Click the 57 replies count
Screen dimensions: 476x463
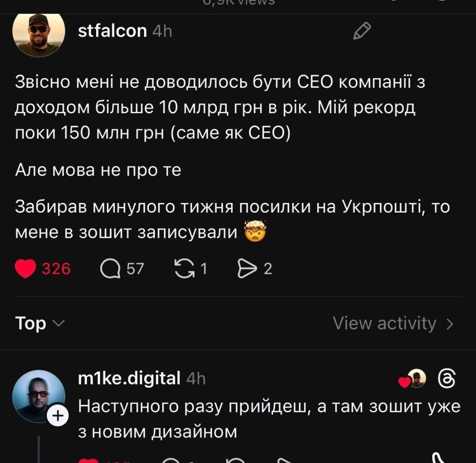pyautogui.click(x=135, y=269)
